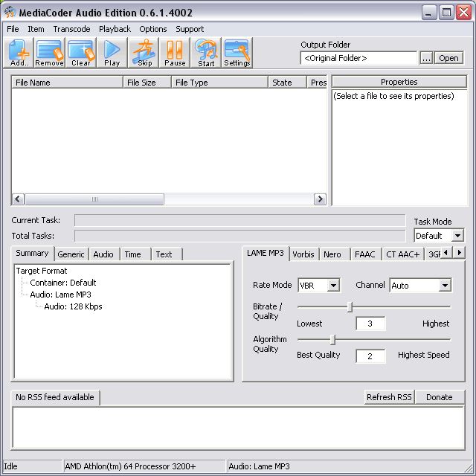Click the Clear list toolbar icon

pos(81,53)
